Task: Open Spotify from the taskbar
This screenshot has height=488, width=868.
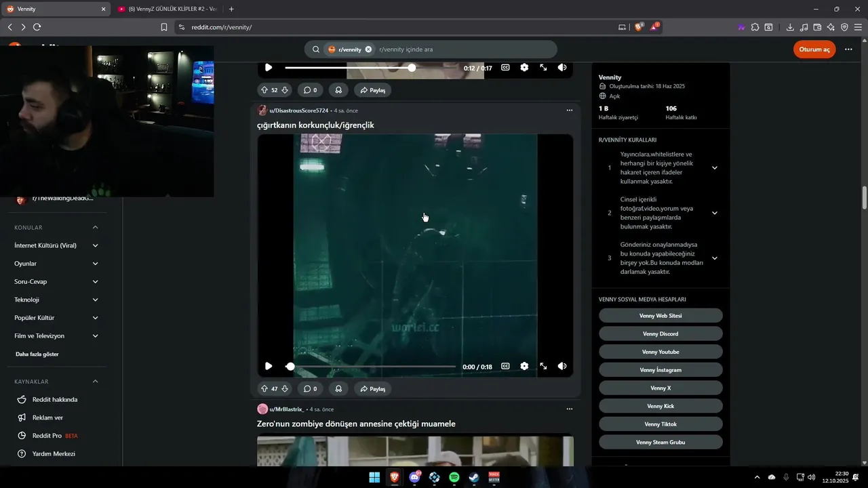Action: pos(454,477)
